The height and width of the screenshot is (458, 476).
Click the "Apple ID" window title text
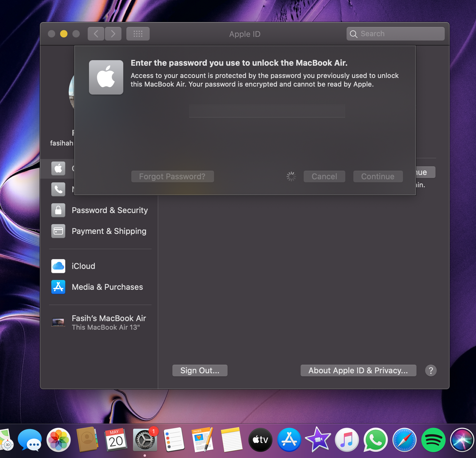pos(245,34)
